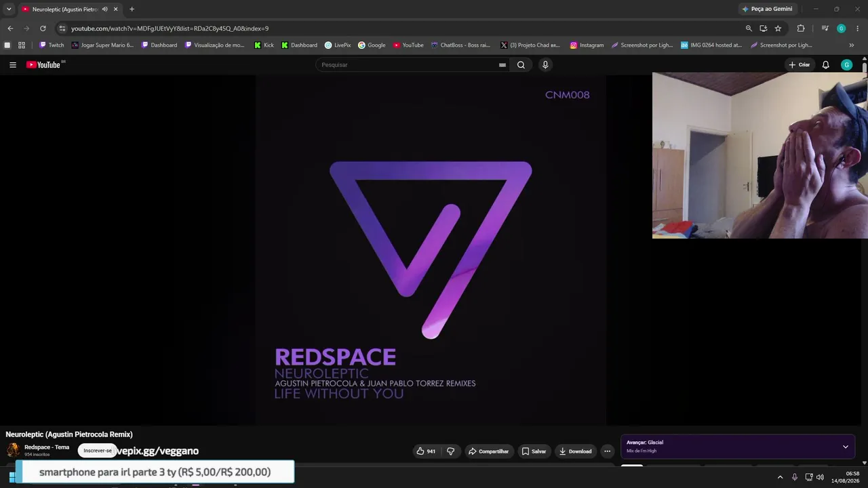Open the on-screen keyboard in search box
Viewport: 868px width, 488px height.
[x=502, y=65]
